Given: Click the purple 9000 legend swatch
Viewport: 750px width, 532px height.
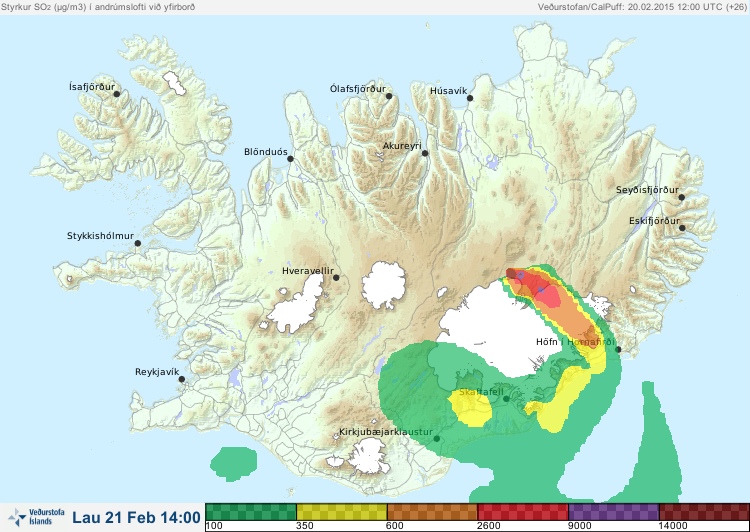Looking at the screenshot, I should 613,512.
